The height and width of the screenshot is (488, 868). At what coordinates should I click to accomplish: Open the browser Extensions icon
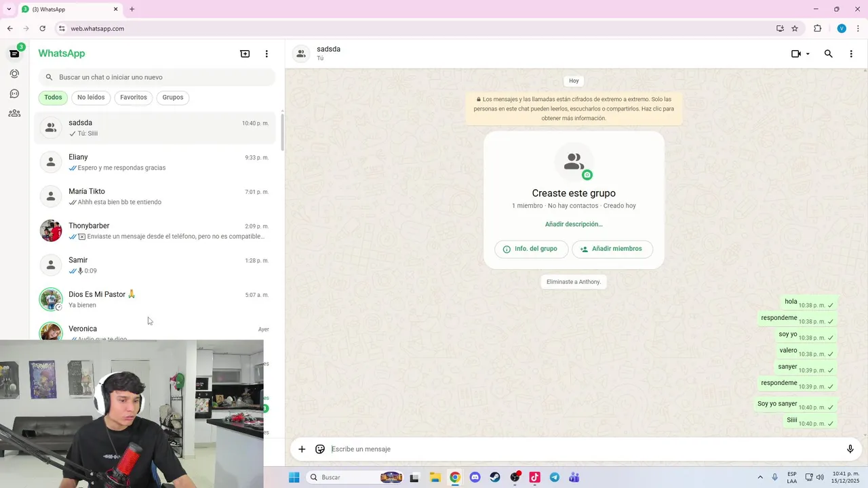click(817, 28)
